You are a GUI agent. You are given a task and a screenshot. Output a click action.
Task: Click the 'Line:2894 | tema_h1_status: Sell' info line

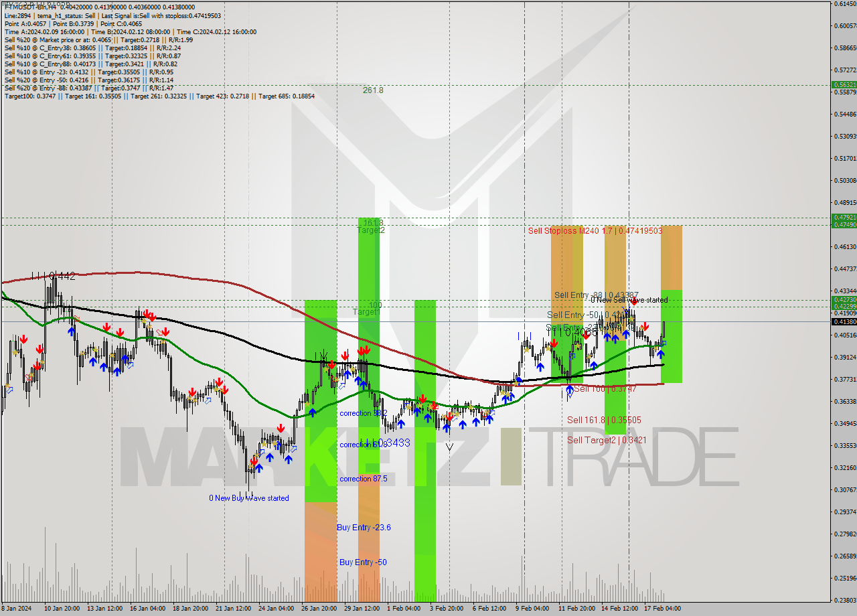pyautogui.click(x=112, y=15)
